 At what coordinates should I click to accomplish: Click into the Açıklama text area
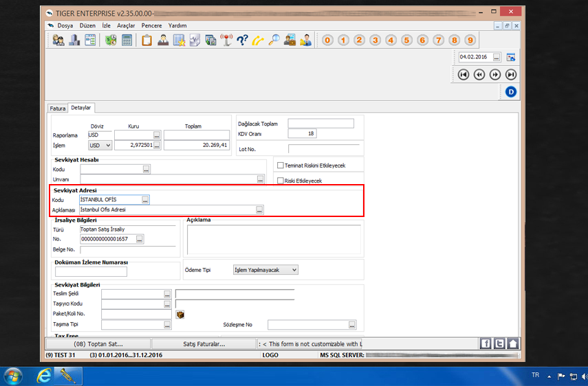point(274,239)
